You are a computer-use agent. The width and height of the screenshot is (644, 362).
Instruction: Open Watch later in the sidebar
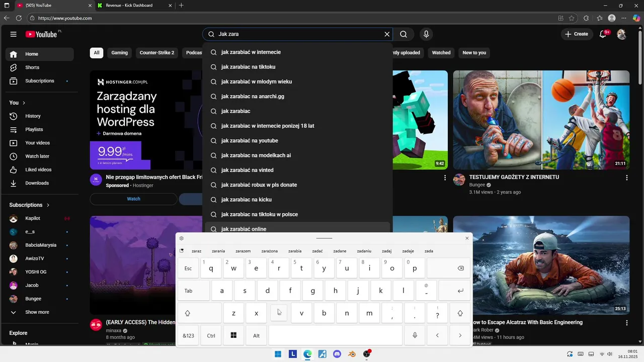pos(40,156)
